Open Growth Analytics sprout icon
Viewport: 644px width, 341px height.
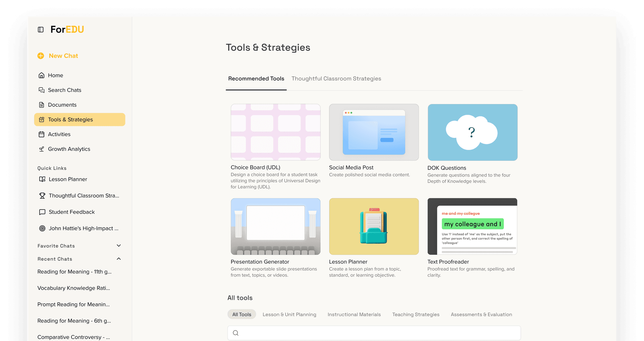coord(42,149)
